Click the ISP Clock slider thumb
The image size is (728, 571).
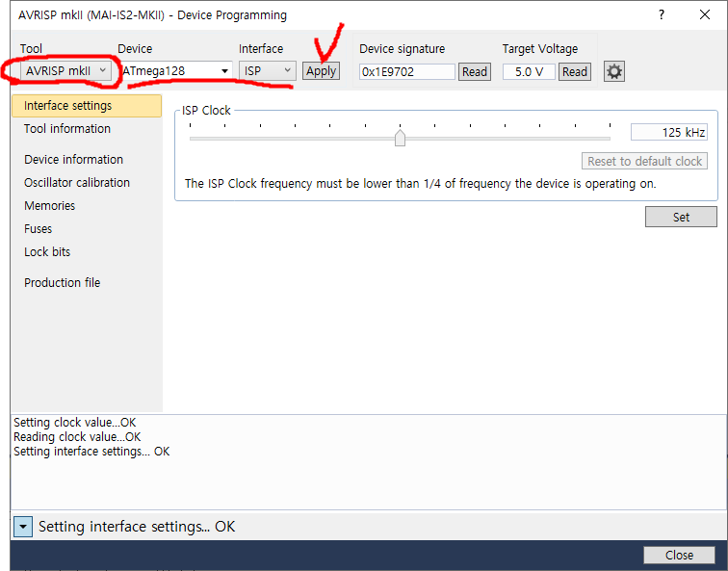[x=400, y=138]
